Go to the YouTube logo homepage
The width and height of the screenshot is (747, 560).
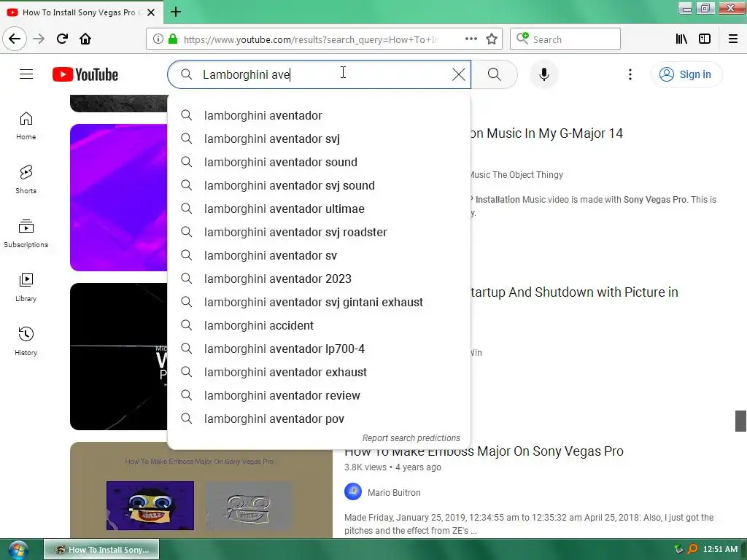point(85,74)
